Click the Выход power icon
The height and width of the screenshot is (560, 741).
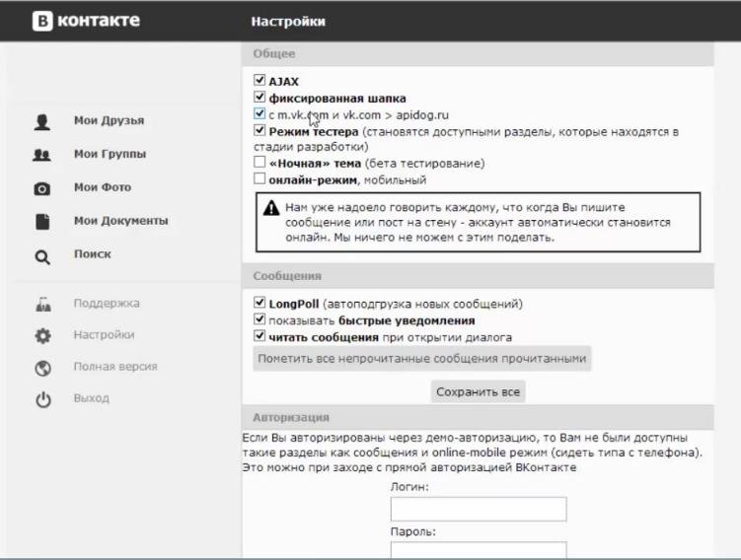[x=42, y=400]
